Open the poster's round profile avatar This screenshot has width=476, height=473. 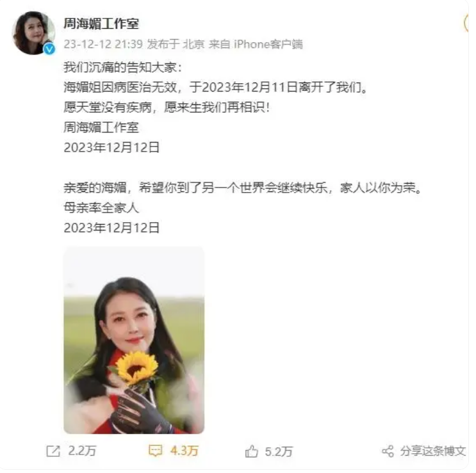pos(34,33)
